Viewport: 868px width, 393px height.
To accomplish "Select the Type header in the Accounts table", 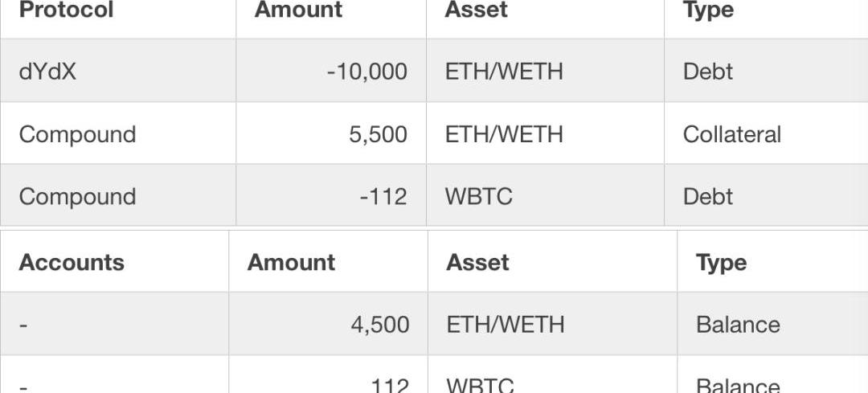I will pos(721,263).
